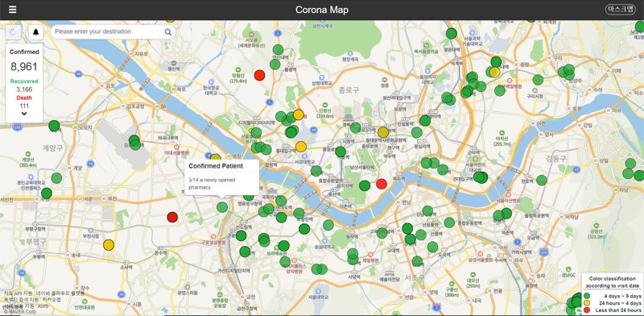The width and height of the screenshot is (644, 316).
Task: Click the dark red marker near 부천
Action: pyautogui.click(x=172, y=218)
